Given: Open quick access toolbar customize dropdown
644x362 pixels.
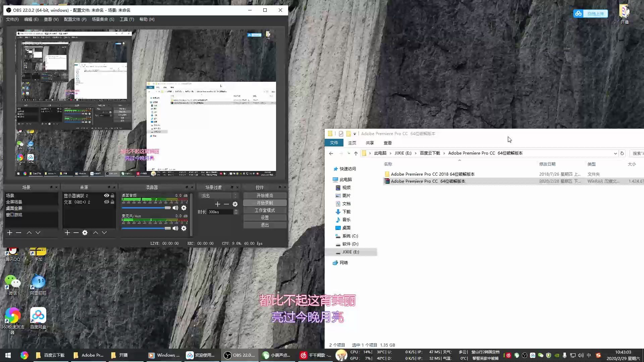Looking at the screenshot, I should (355, 134).
